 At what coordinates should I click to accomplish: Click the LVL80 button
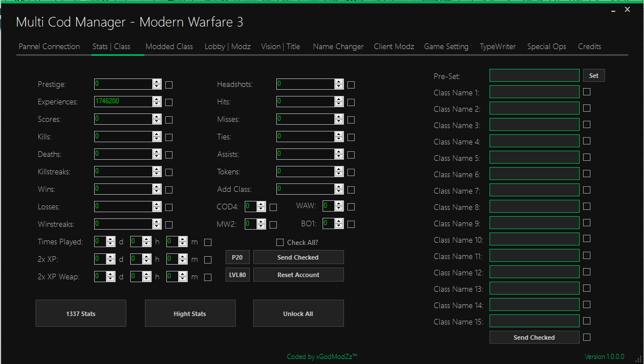pos(237,275)
